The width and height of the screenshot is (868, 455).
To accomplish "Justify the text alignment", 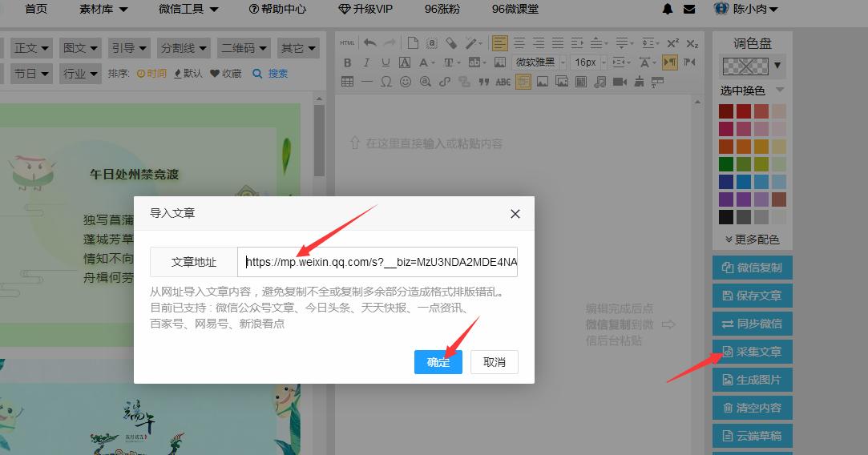I will [x=558, y=42].
